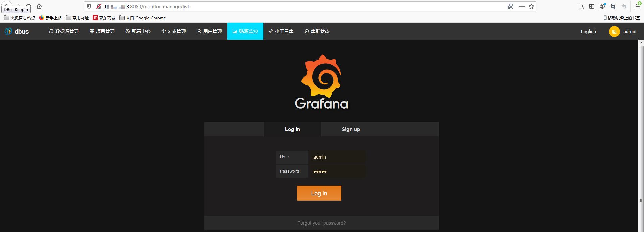Click the browser Home icon
This screenshot has width=644, height=232.
(x=39, y=6)
